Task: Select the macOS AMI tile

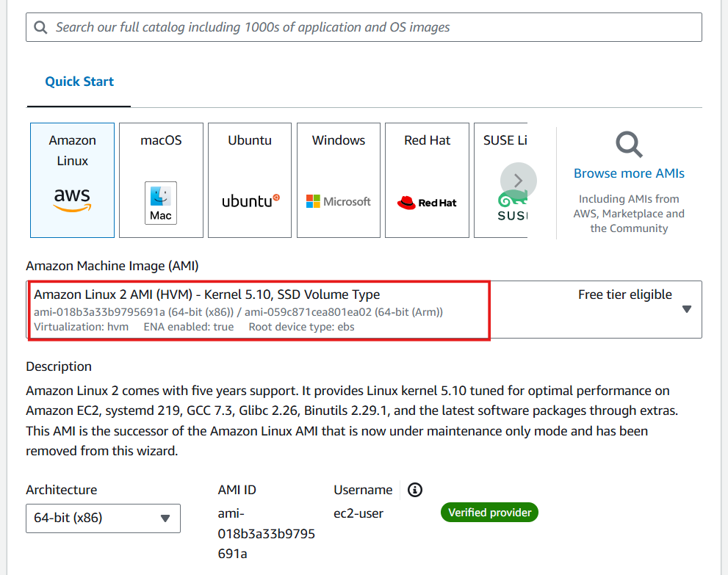Action: pos(161,180)
